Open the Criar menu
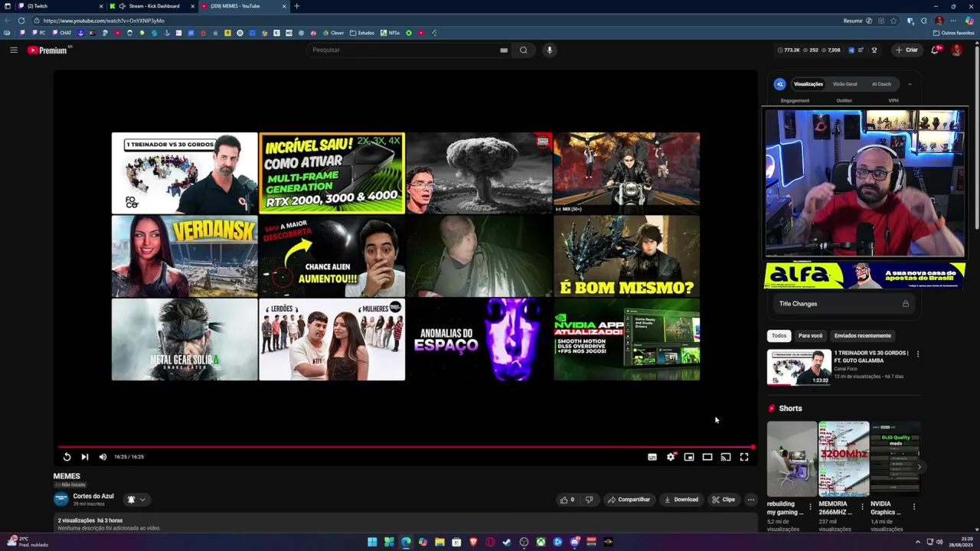The image size is (980, 551). click(x=906, y=50)
